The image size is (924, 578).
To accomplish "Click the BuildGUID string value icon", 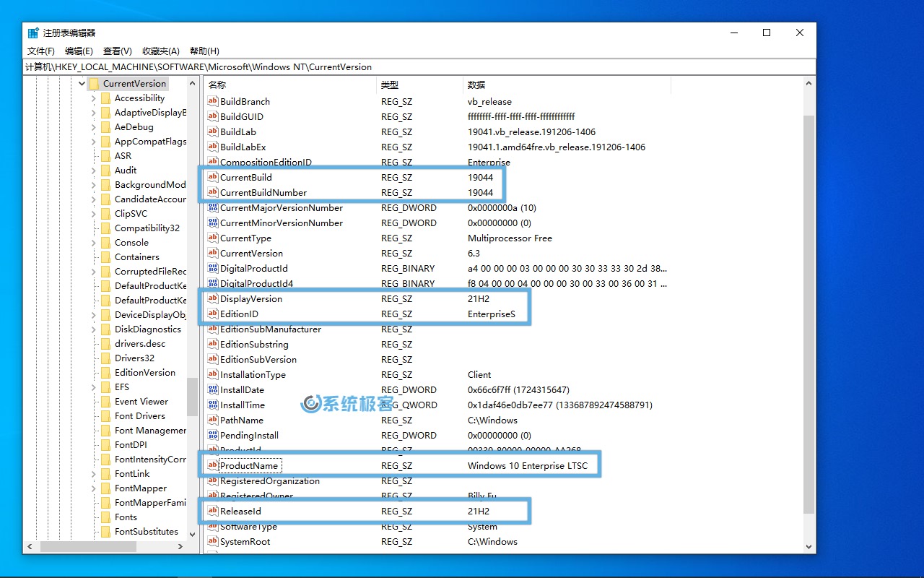I will 213,117.
